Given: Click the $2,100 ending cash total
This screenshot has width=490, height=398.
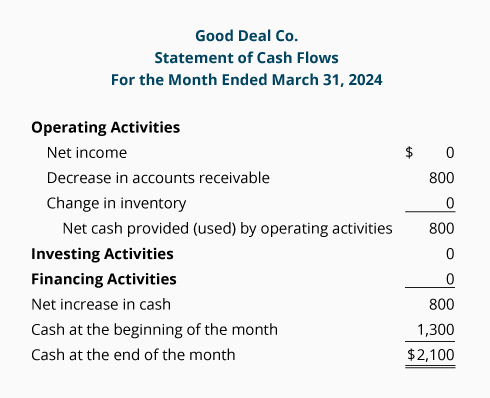Looking at the screenshot, I should (x=431, y=355).
